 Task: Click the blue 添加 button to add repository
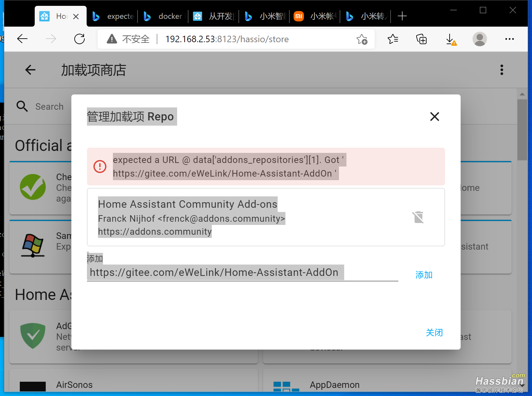click(x=424, y=275)
